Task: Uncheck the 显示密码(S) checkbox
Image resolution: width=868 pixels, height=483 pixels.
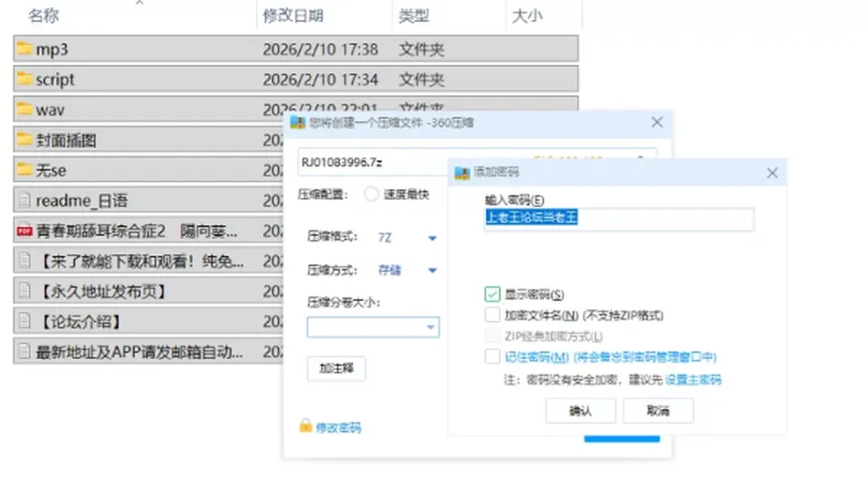Action: [x=492, y=294]
